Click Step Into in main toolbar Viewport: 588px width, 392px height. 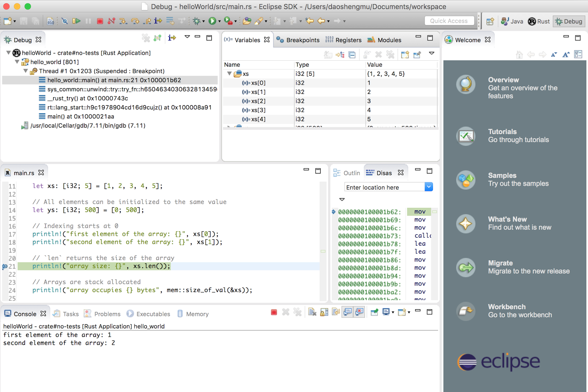pos(123,21)
